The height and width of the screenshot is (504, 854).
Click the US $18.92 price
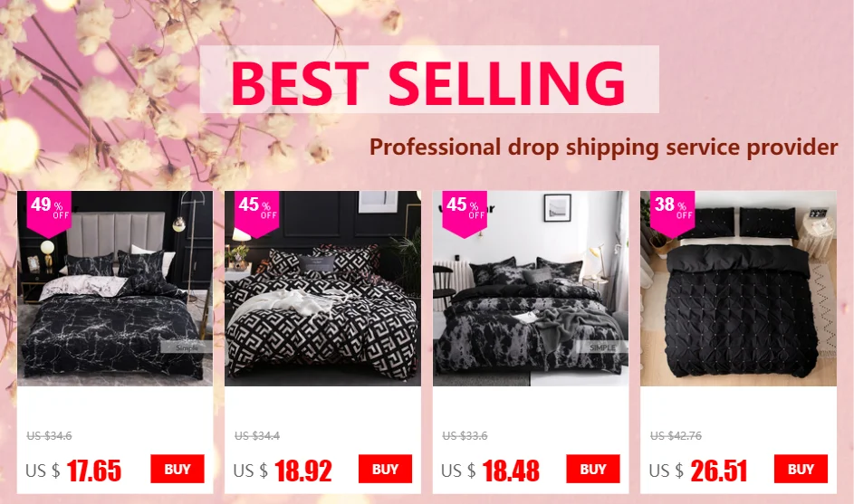click(283, 471)
